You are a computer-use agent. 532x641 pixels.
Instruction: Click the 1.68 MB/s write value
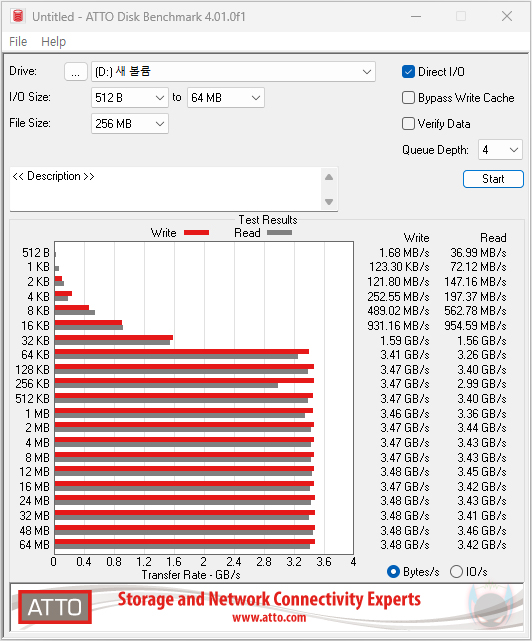404,253
